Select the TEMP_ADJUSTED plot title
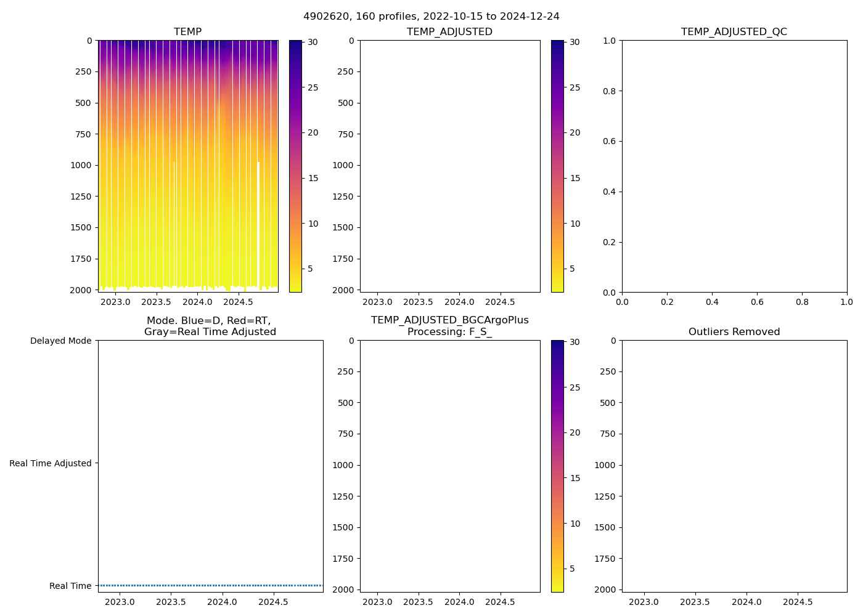 (449, 31)
